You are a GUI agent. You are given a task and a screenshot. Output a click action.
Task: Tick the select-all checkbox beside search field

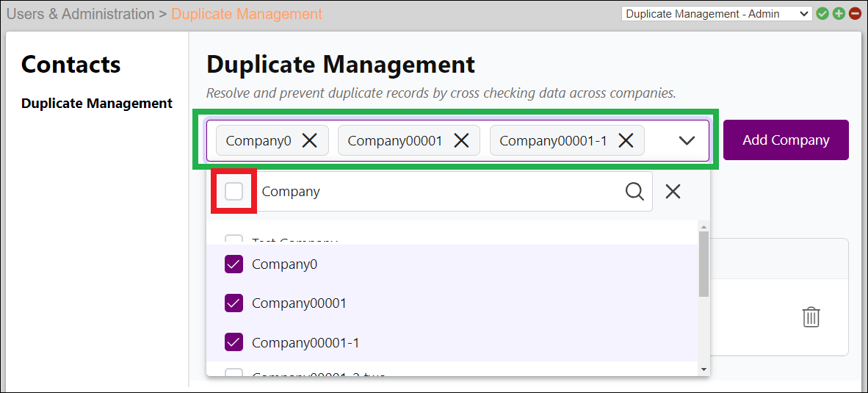pyautogui.click(x=234, y=192)
